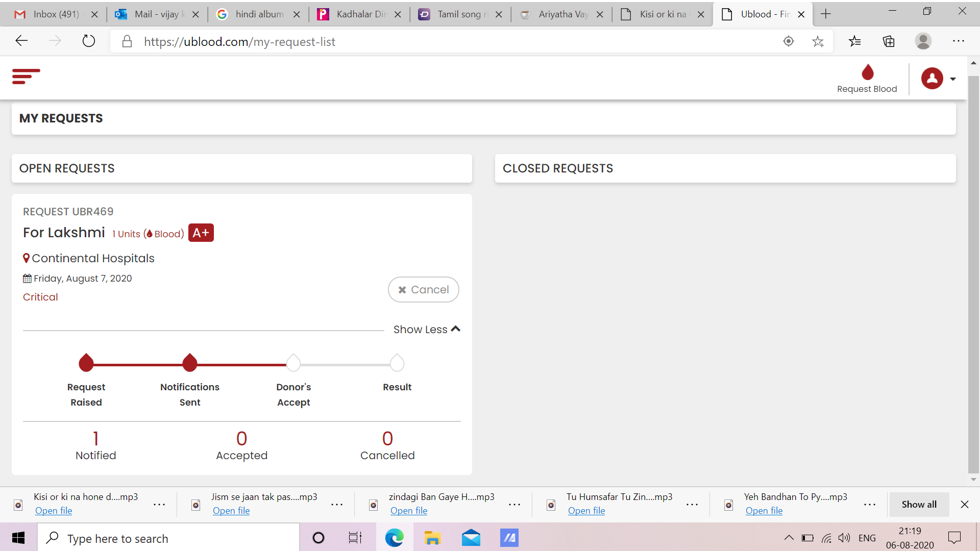
Task: Click Show all downloads button
Action: (x=919, y=505)
